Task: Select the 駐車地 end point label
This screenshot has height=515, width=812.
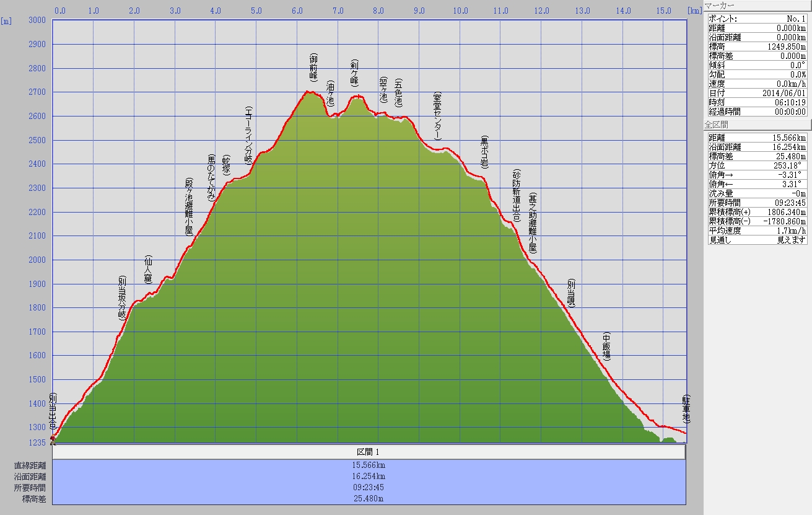Action: [686, 408]
